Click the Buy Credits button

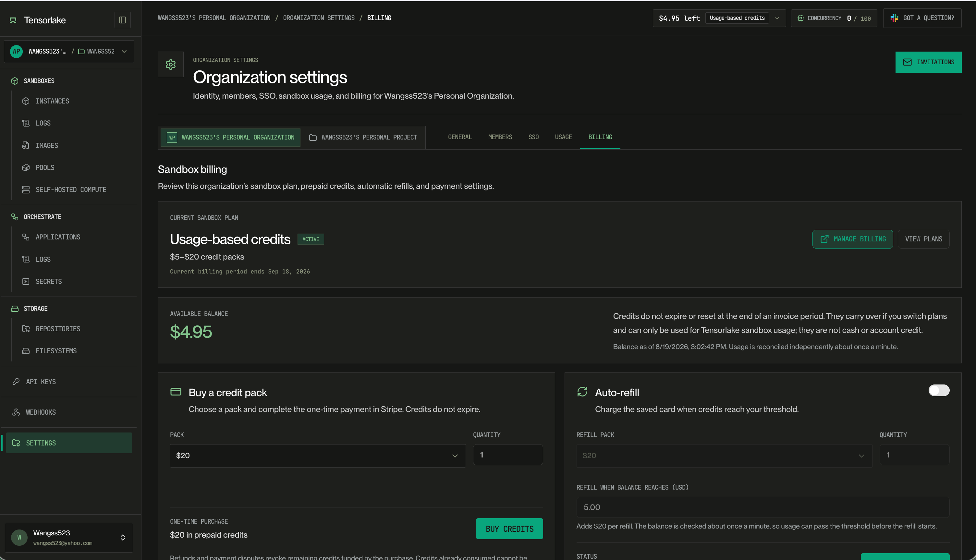[509, 529]
